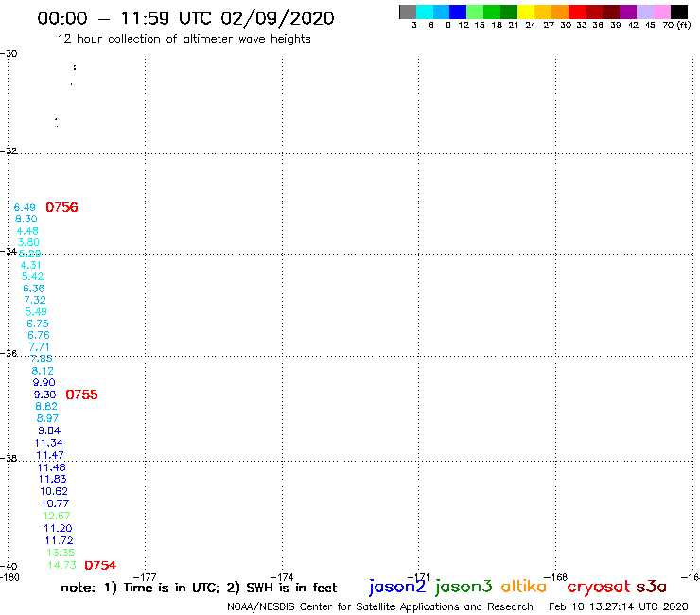The width and height of the screenshot is (700, 615).
Task: Select the 10.77 wave height value
Action: [x=56, y=503]
